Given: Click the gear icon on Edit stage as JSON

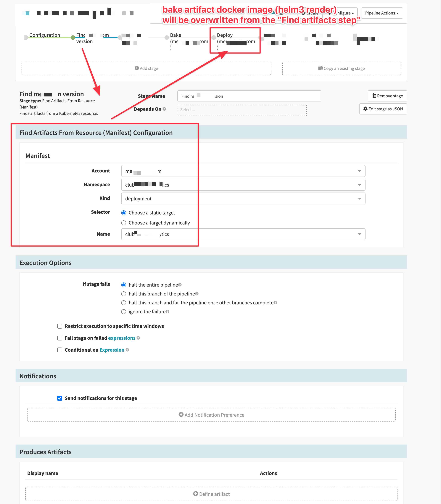Looking at the screenshot, I should pyautogui.click(x=366, y=109).
